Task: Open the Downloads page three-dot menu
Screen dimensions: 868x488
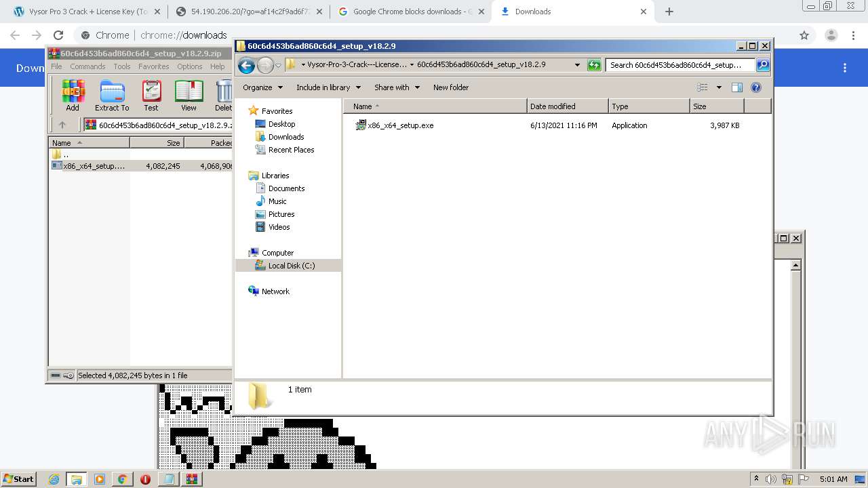Action: 845,68
